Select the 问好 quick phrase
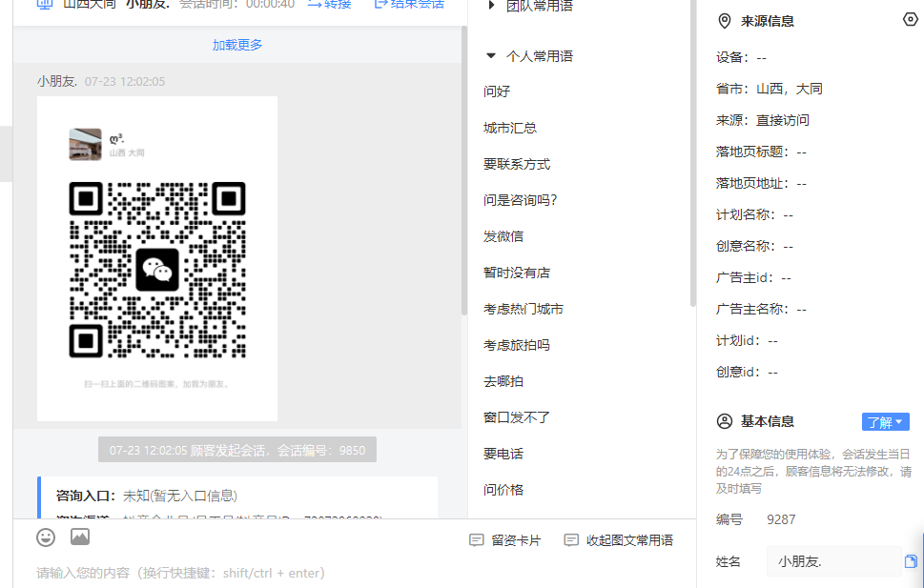This screenshot has height=588, width=924. pos(497,91)
